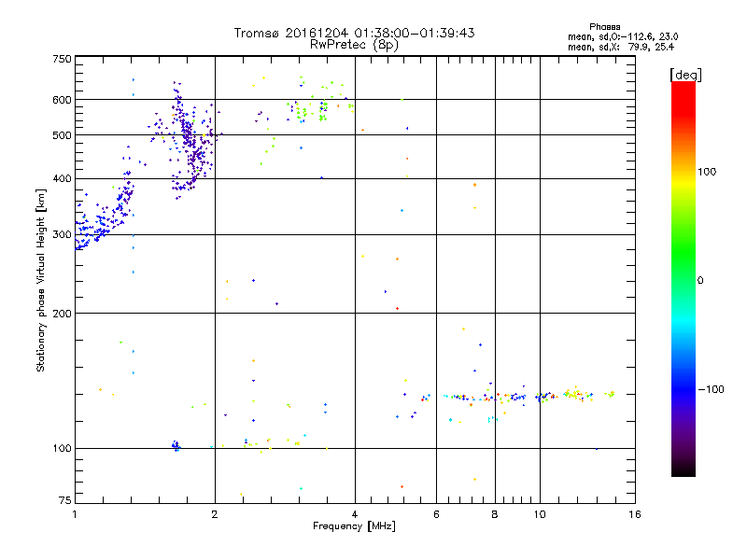The width and height of the screenshot is (747, 560).
Task: Click the x-axis tick label '16'
Action: pos(635,514)
